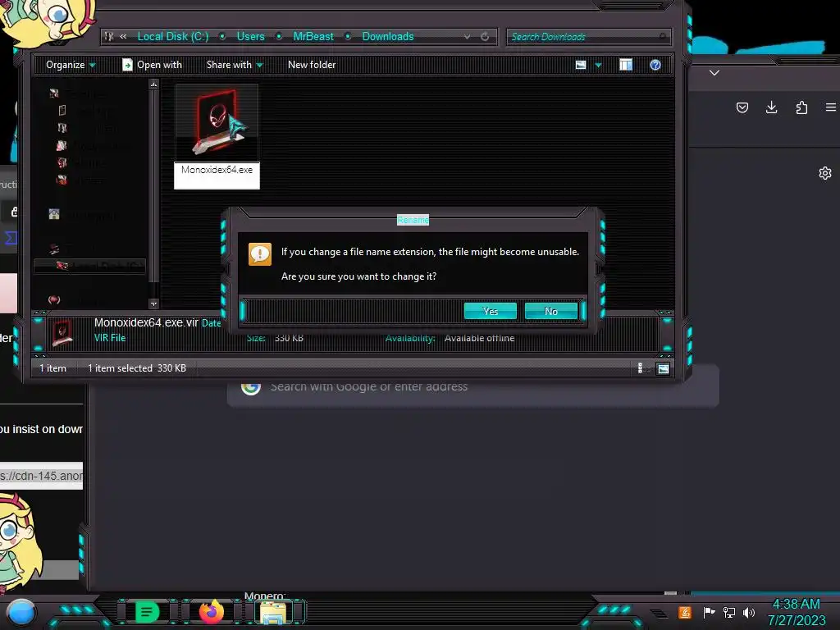
Task: Click the Search Downloads field
Action: coord(587,36)
